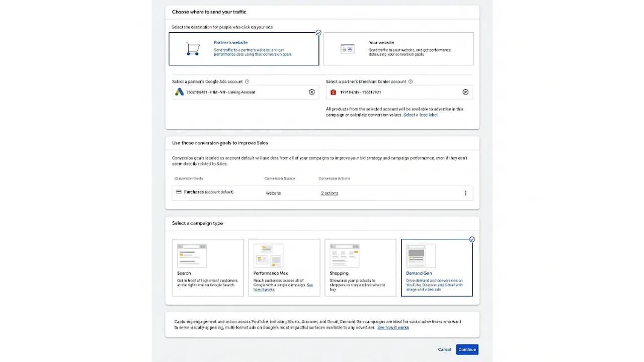Click the Continue button

point(467,349)
